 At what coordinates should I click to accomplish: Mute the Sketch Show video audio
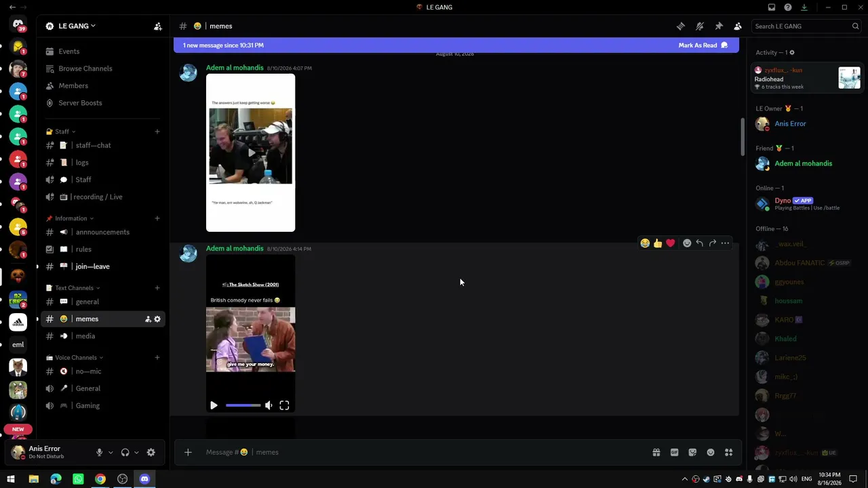pyautogui.click(x=269, y=405)
